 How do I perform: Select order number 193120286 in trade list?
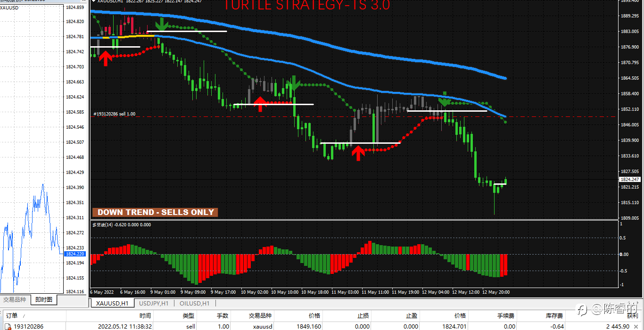click(x=28, y=326)
